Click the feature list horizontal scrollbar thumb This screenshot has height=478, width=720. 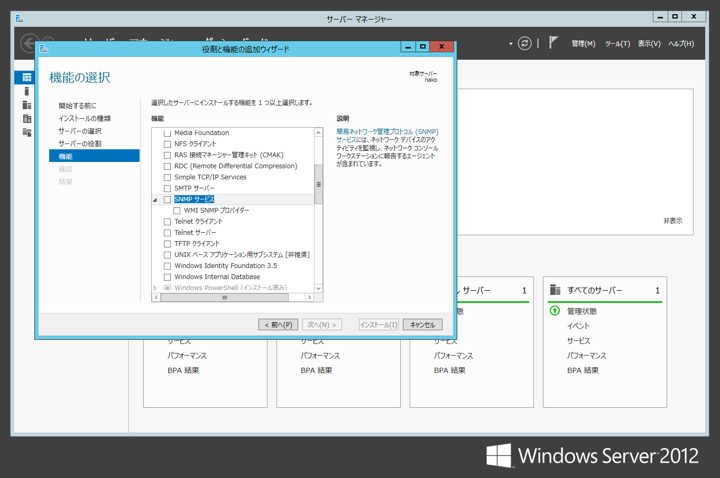[225, 298]
